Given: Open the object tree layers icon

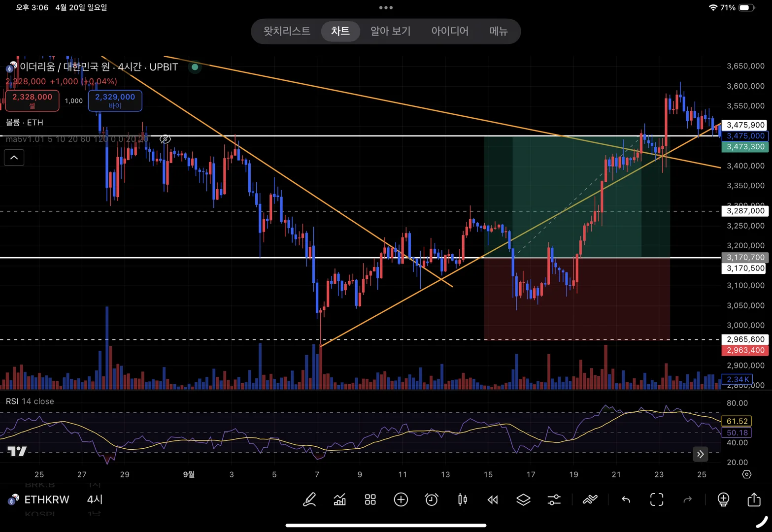Looking at the screenshot, I should click(523, 499).
